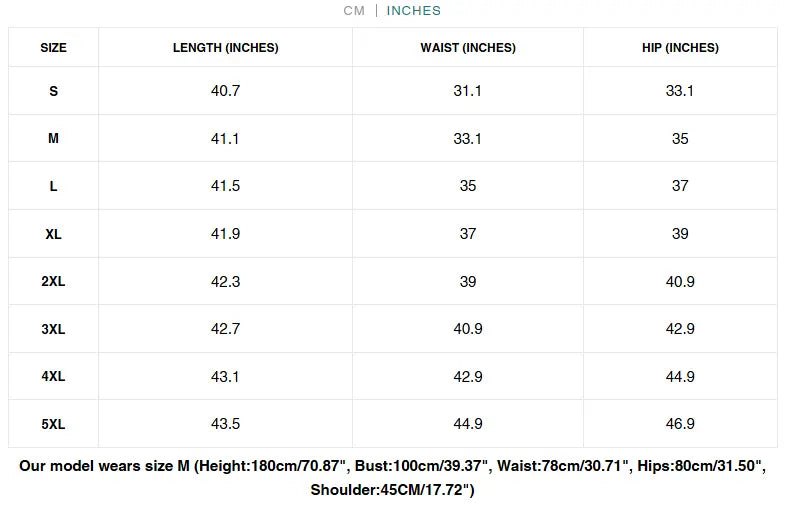The width and height of the screenshot is (786, 506).
Task: Click the 44.9 waist cell in the 5XL row
Action: (x=468, y=424)
